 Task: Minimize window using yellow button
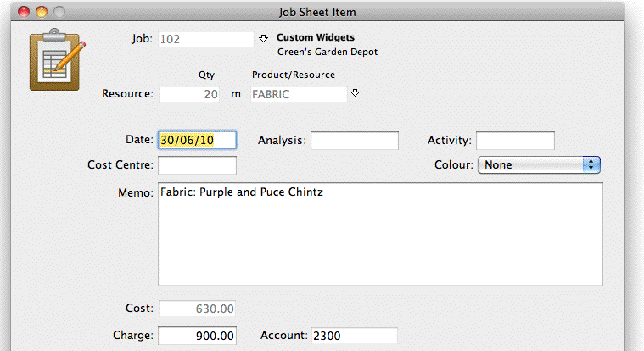(42, 12)
